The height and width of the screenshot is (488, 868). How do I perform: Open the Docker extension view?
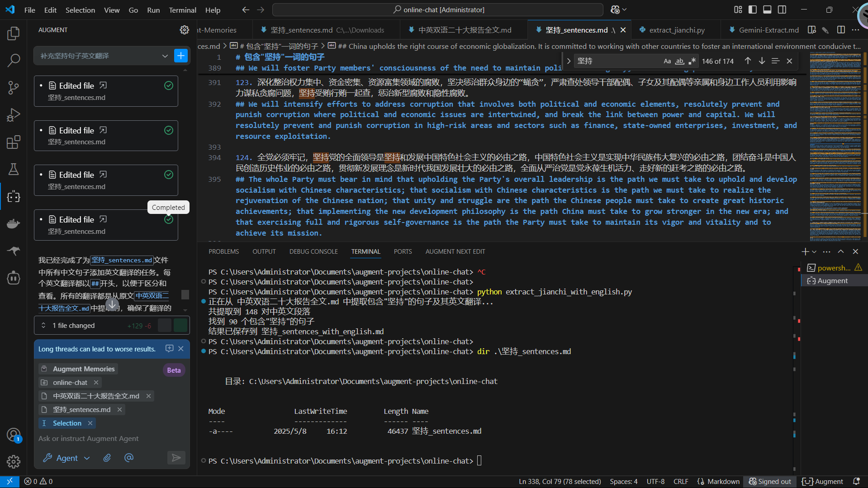pyautogui.click(x=14, y=223)
